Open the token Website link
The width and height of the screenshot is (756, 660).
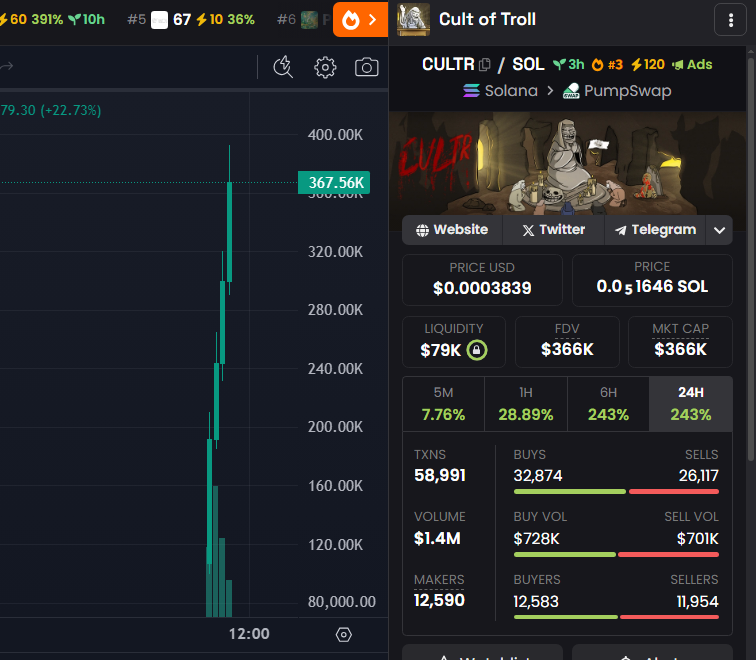[452, 230]
